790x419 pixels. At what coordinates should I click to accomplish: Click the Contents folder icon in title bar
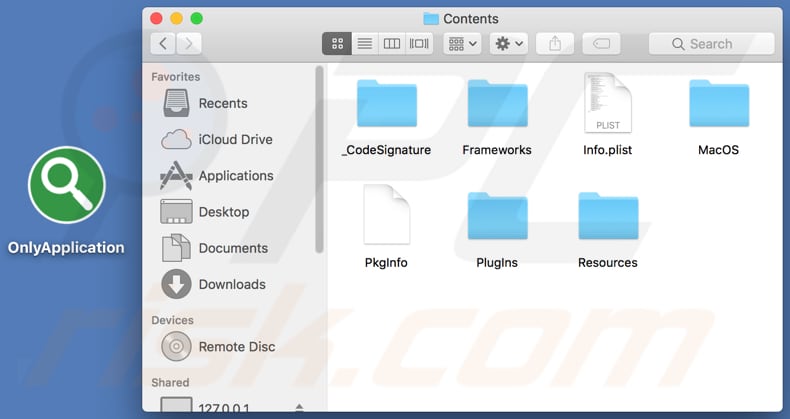point(431,19)
